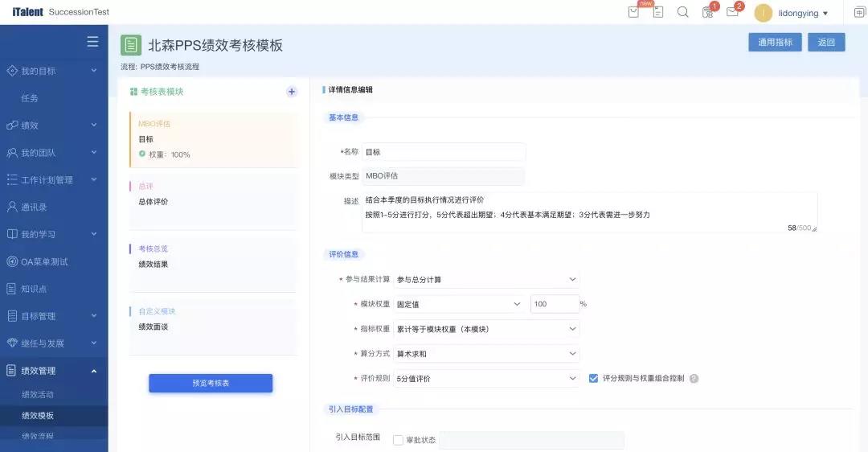Click the 返回 button
The image size is (868, 452).
(826, 42)
